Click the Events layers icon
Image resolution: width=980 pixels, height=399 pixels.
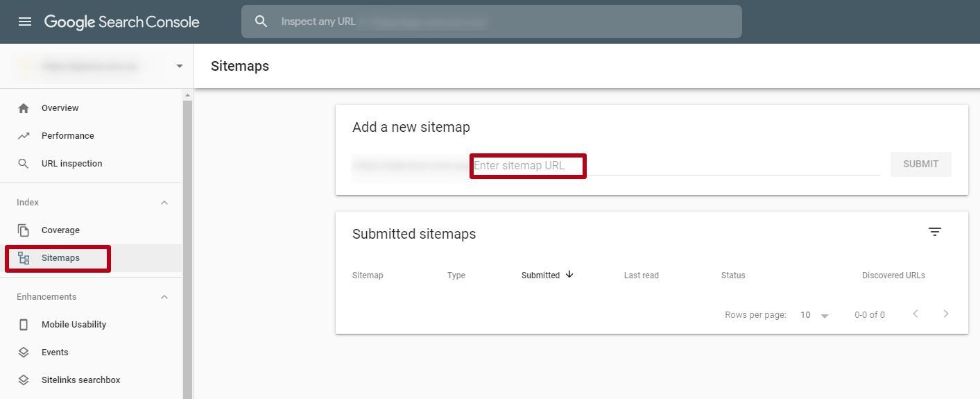point(24,353)
